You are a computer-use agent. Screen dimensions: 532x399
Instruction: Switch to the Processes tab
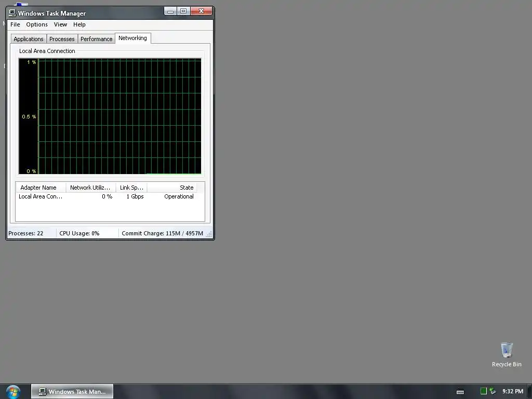[x=62, y=39]
